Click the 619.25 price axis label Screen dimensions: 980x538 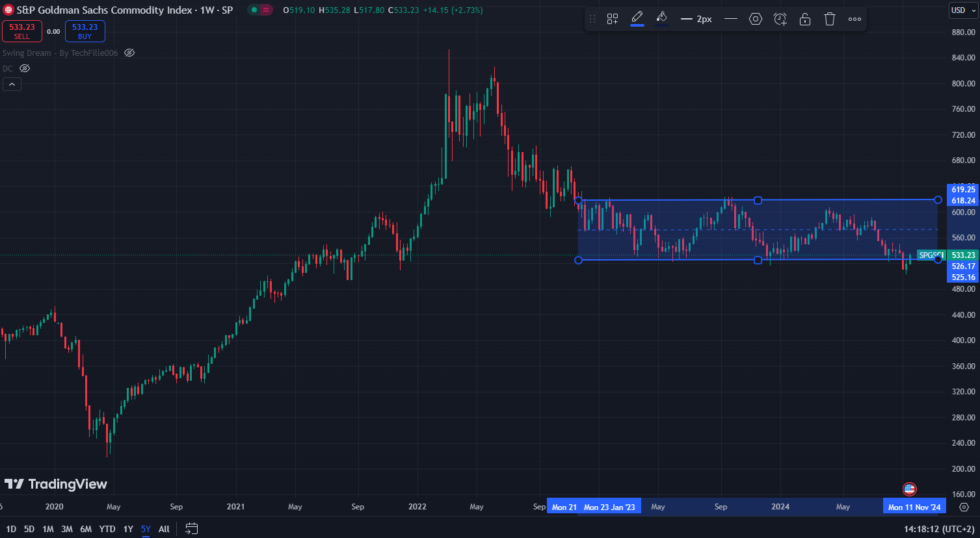point(963,190)
